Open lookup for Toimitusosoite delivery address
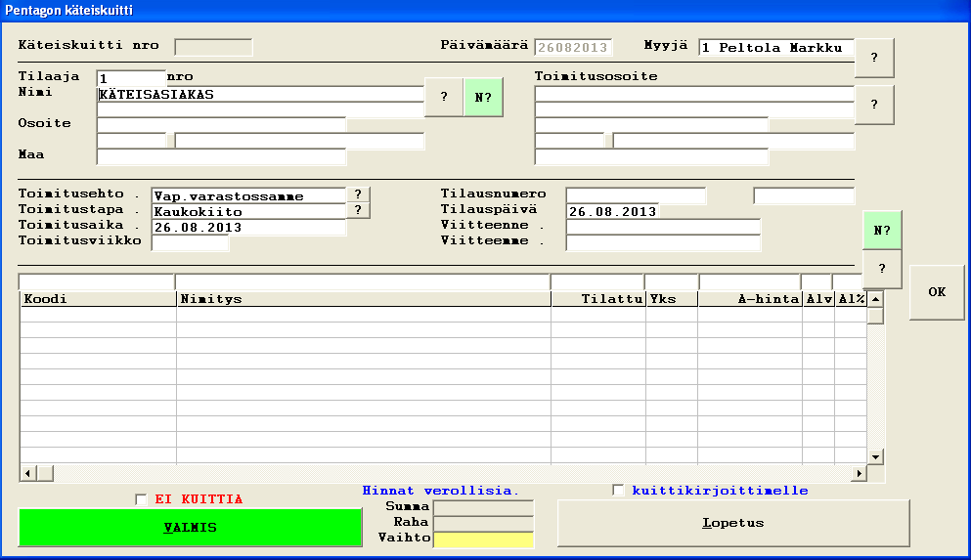This screenshot has width=971, height=560. pos(874,105)
